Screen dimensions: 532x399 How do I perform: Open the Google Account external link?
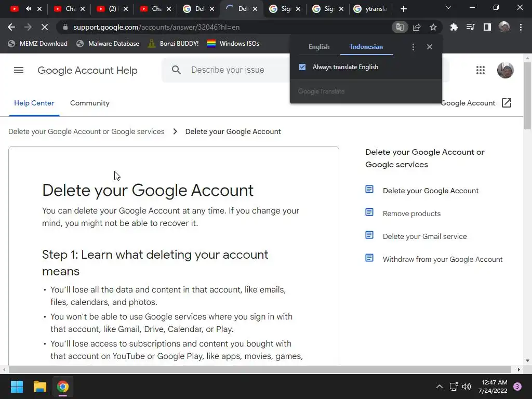coord(476,103)
